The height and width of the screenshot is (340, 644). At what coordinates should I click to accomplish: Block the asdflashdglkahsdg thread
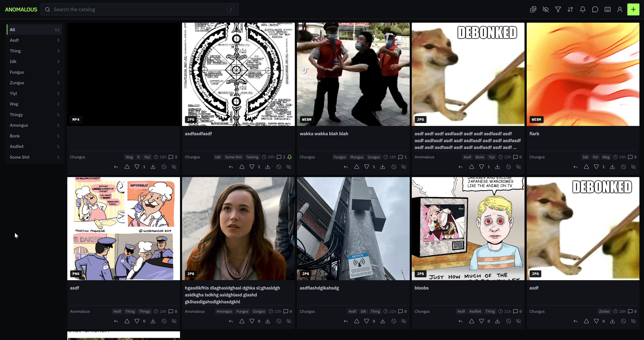(x=394, y=321)
